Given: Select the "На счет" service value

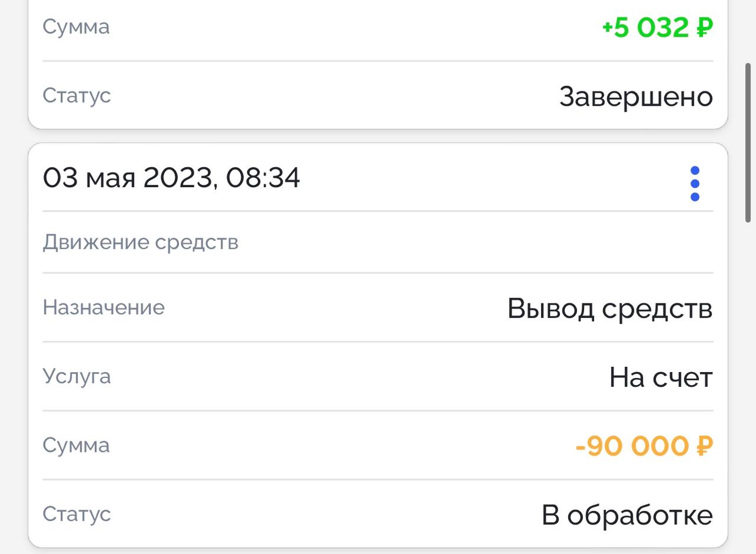Looking at the screenshot, I should click(x=661, y=377).
